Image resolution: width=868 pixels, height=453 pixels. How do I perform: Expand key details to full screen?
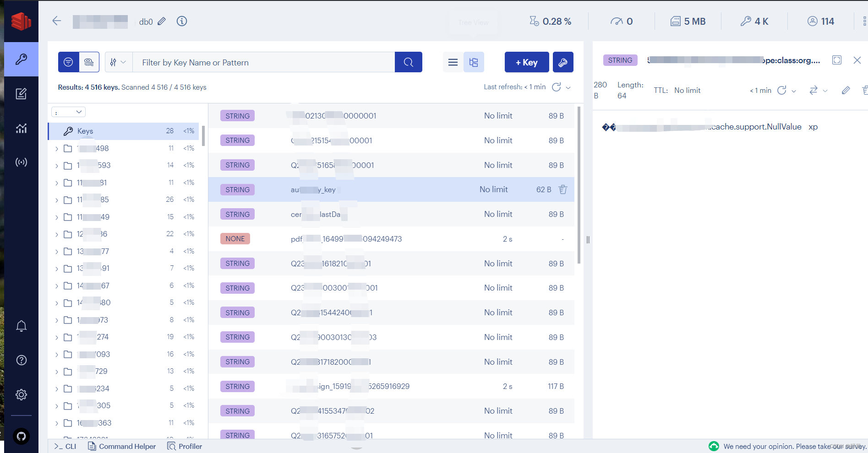(837, 60)
